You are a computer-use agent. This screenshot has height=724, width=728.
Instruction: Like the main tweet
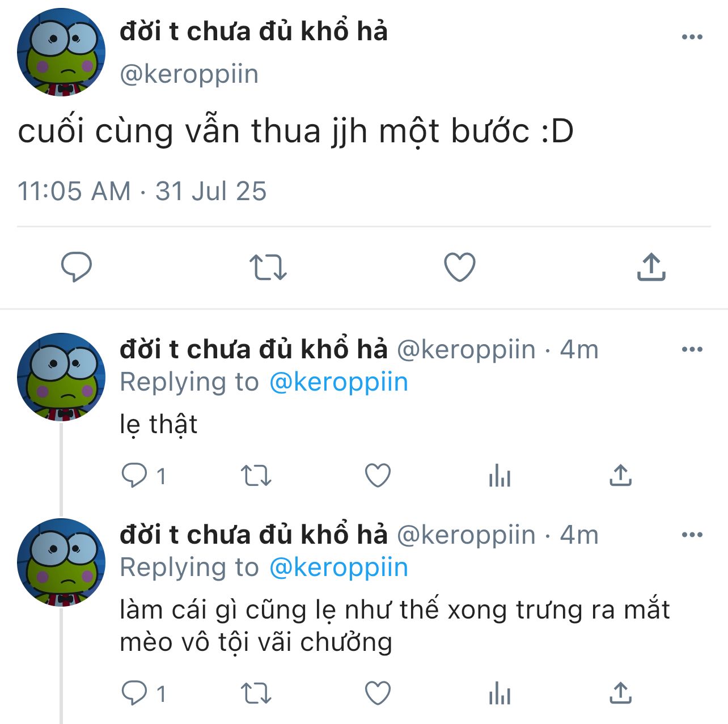pos(459,267)
